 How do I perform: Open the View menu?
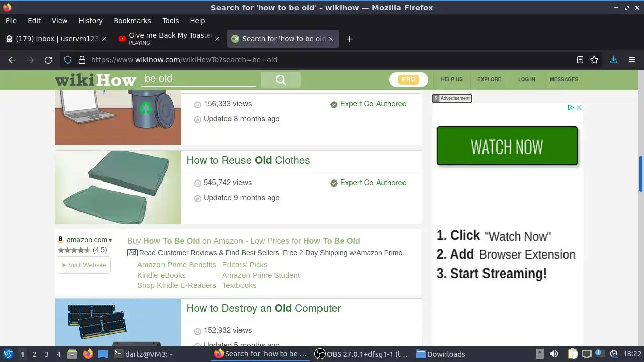(x=59, y=21)
